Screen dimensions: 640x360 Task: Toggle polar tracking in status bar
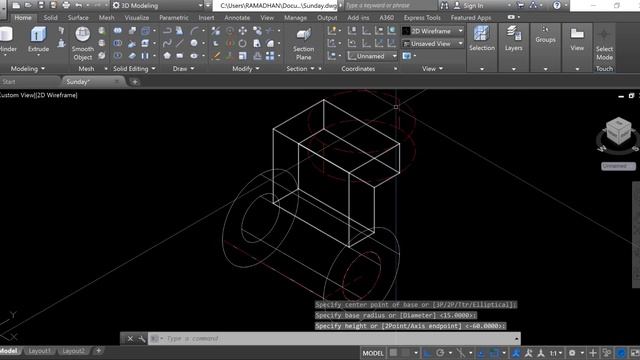coord(440,353)
